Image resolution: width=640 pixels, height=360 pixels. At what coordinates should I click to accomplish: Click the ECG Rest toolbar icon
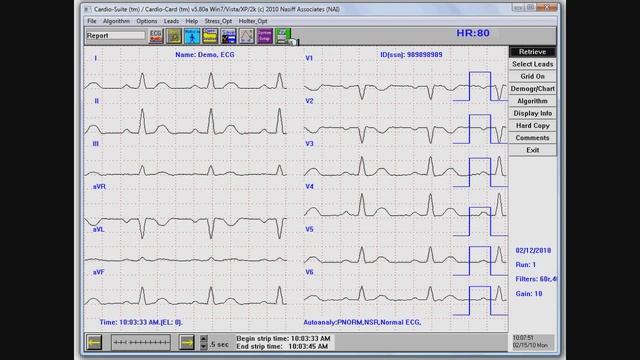click(x=156, y=36)
